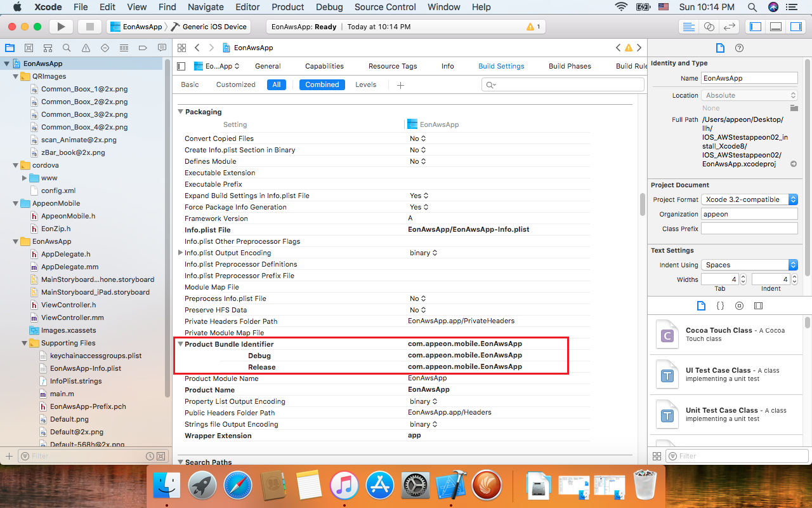The width and height of the screenshot is (812, 508).
Task: Add a build setting with plus
Action: click(x=400, y=84)
